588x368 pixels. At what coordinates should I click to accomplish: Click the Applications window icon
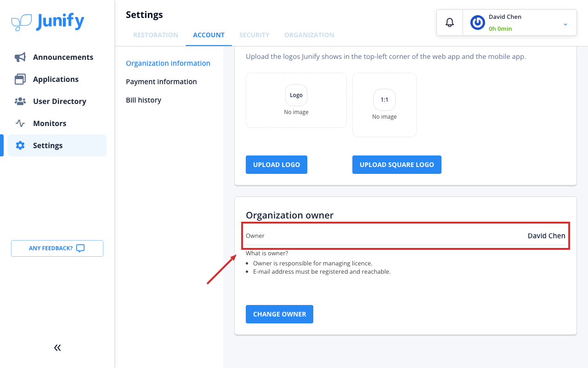tap(20, 79)
